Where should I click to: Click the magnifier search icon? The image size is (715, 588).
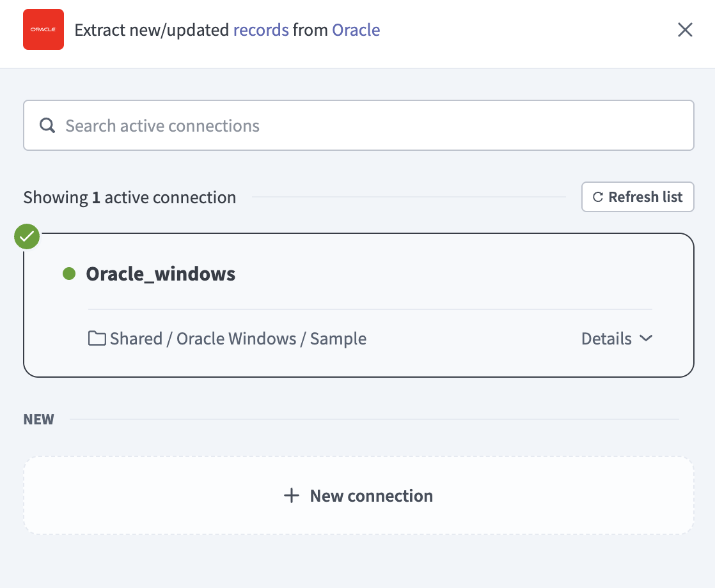coord(47,125)
